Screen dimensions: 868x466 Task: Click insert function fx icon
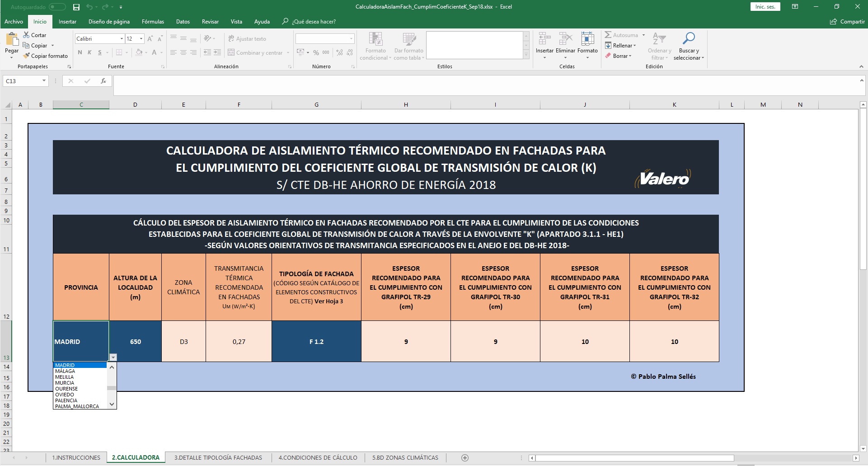(x=103, y=81)
